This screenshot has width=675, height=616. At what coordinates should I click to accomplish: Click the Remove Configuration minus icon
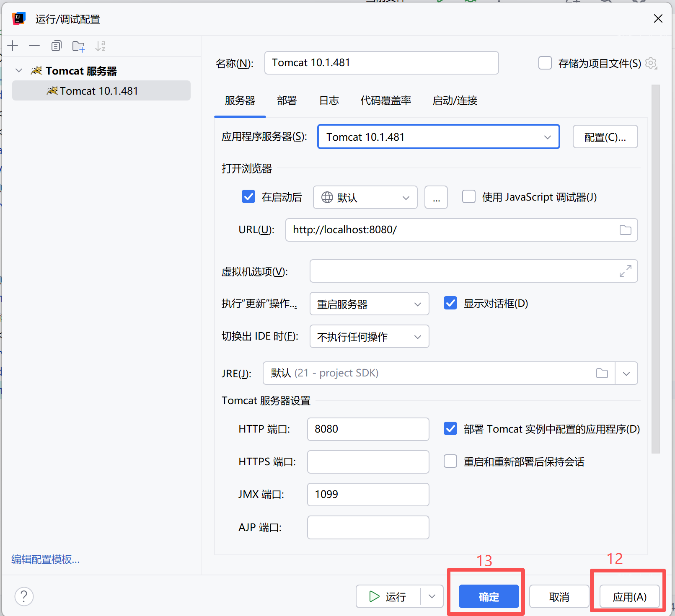(34, 46)
